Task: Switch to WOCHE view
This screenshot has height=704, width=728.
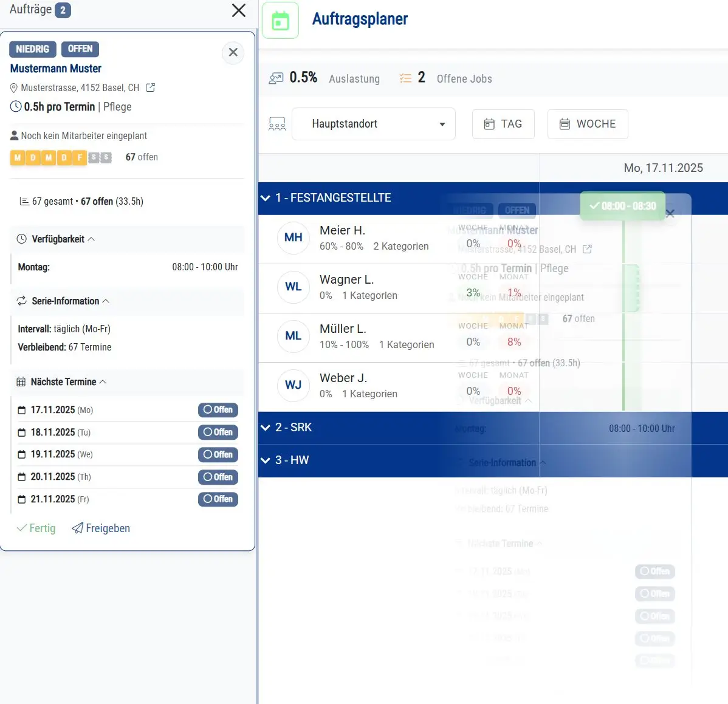Action: [587, 124]
